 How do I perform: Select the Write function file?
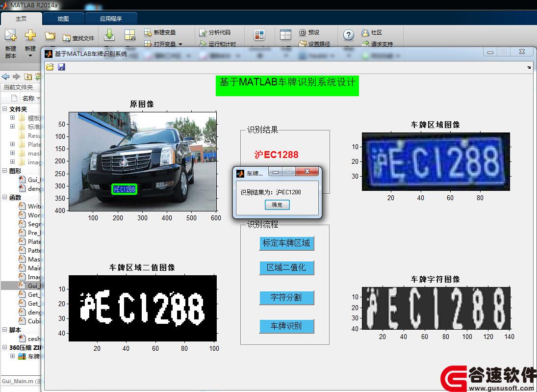[30, 206]
